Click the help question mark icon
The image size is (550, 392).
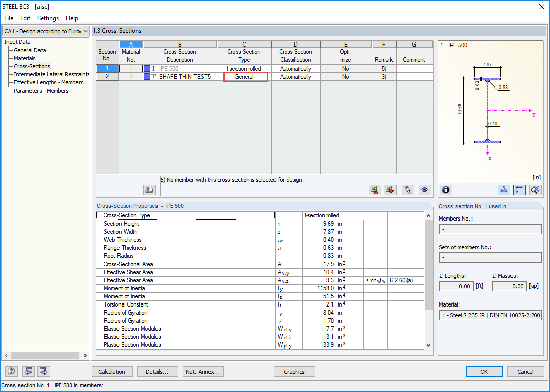[12, 371]
